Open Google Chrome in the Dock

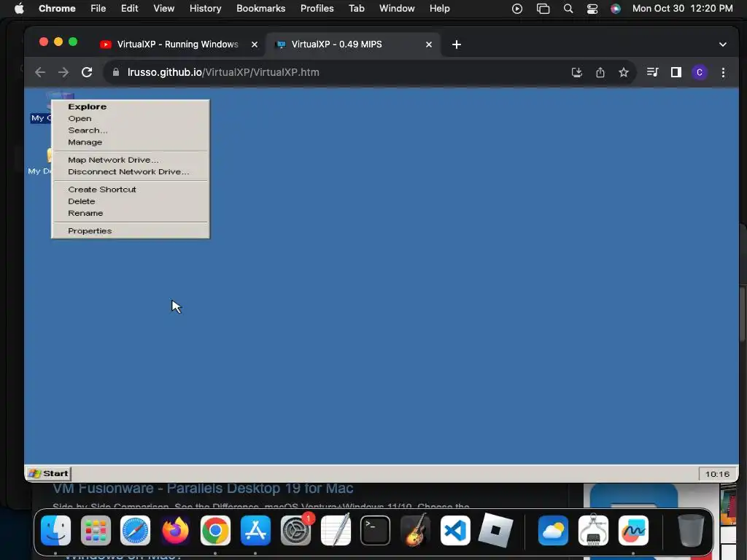point(215,531)
